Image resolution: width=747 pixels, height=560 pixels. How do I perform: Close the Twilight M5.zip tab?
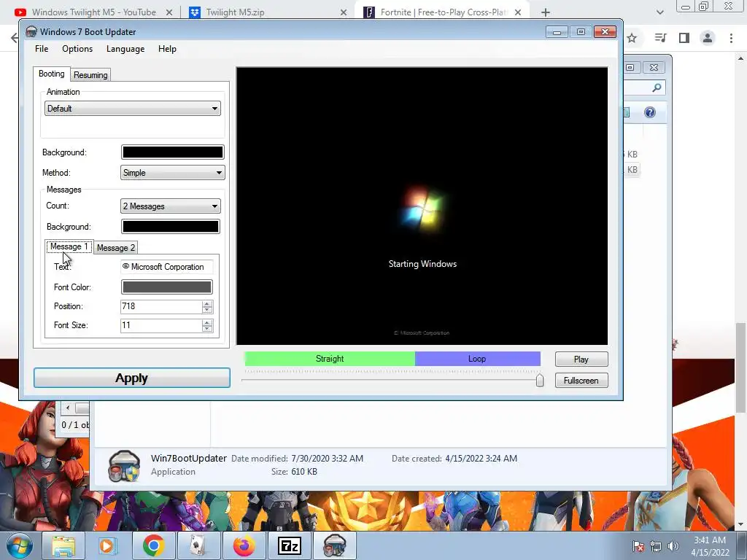344,12
